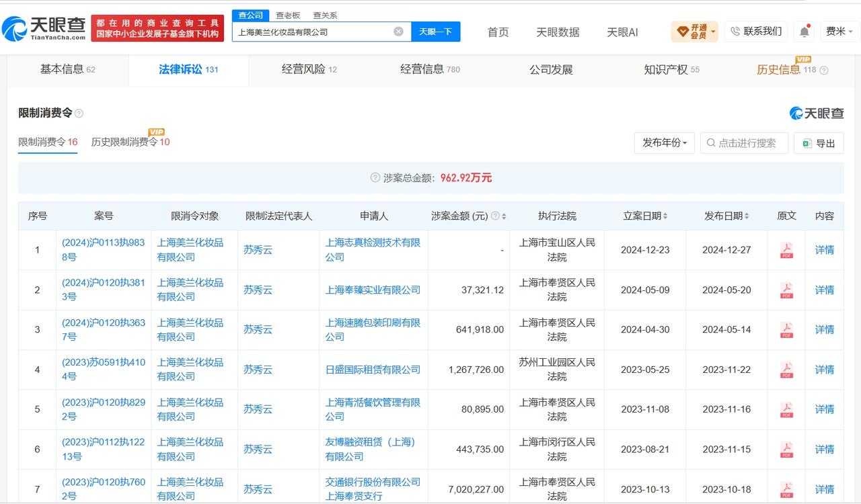Open 天眼AI in top navigation
The width and height of the screenshot is (861, 504).
[622, 32]
